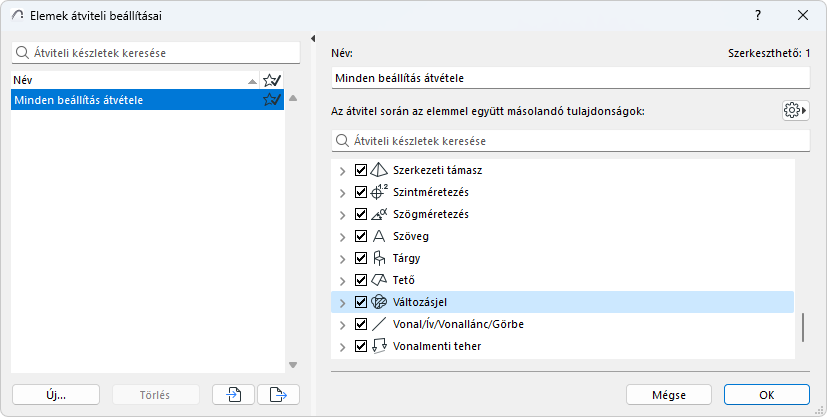827x417 pixels.
Task: Click the export transfer set icon button
Action: [278, 394]
